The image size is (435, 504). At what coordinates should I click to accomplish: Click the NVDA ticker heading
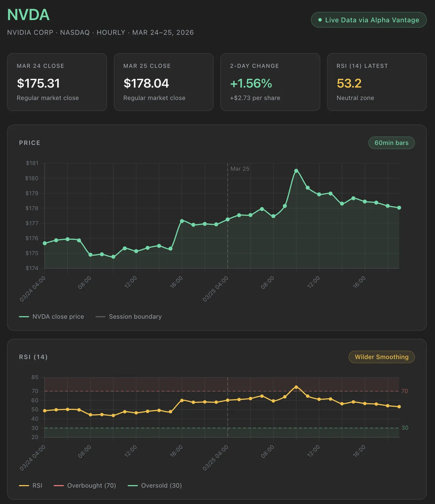pyautogui.click(x=29, y=15)
